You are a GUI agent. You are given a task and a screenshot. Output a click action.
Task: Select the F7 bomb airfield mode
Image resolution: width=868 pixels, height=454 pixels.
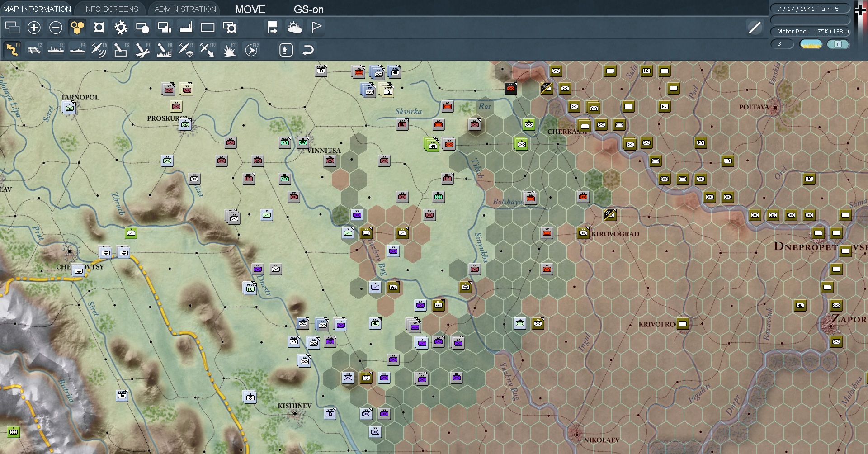pos(142,50)
